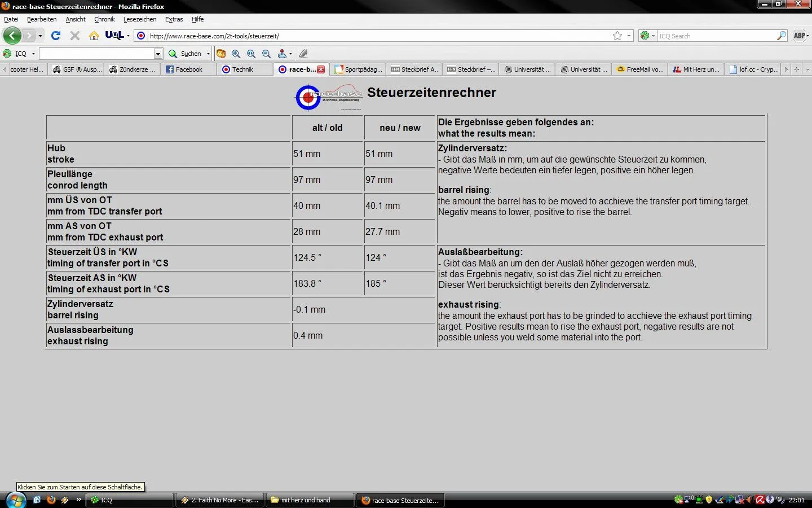812x508 pixels.
Task: Click the green back navigation button
Action: [x=12, y=36]
